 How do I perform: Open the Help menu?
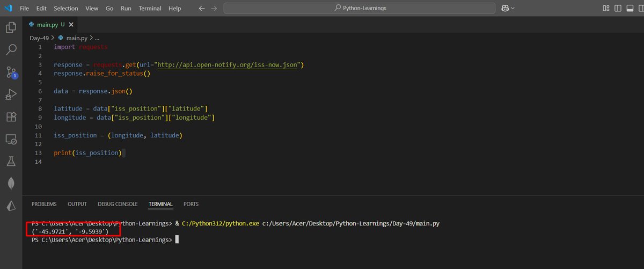click(174, 9)
